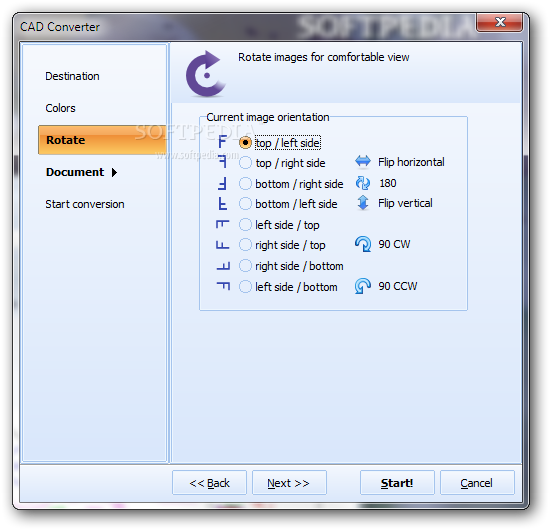Open the Destination page in sidebar
Screen dimensions: 550x530
[x=72, y=76]
